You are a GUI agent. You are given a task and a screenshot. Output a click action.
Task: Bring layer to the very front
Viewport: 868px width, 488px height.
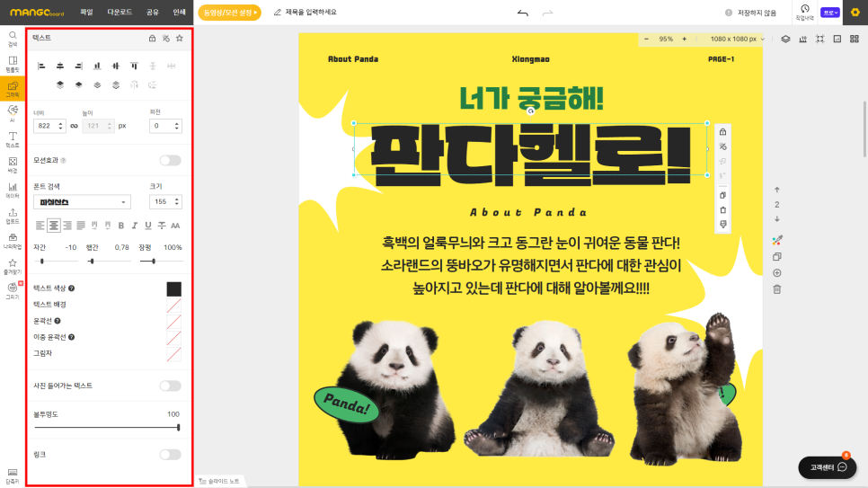coord(60,84)
